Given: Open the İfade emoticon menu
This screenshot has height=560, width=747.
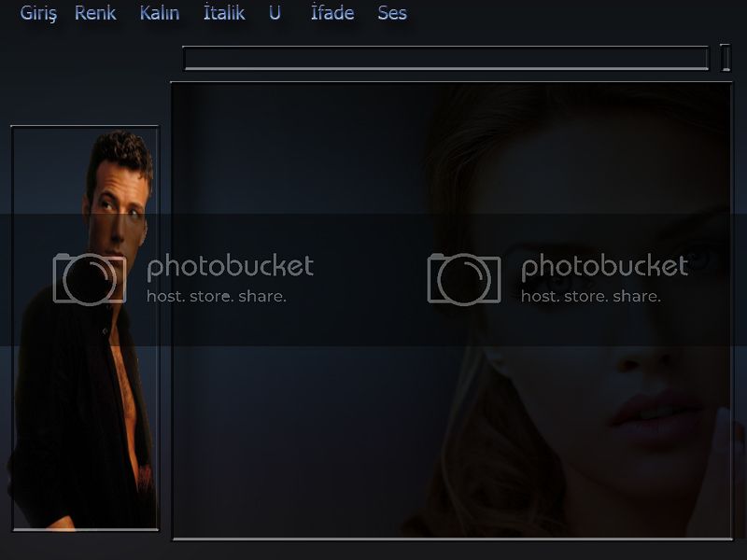Looking at the screenshot, I should 332,12.
